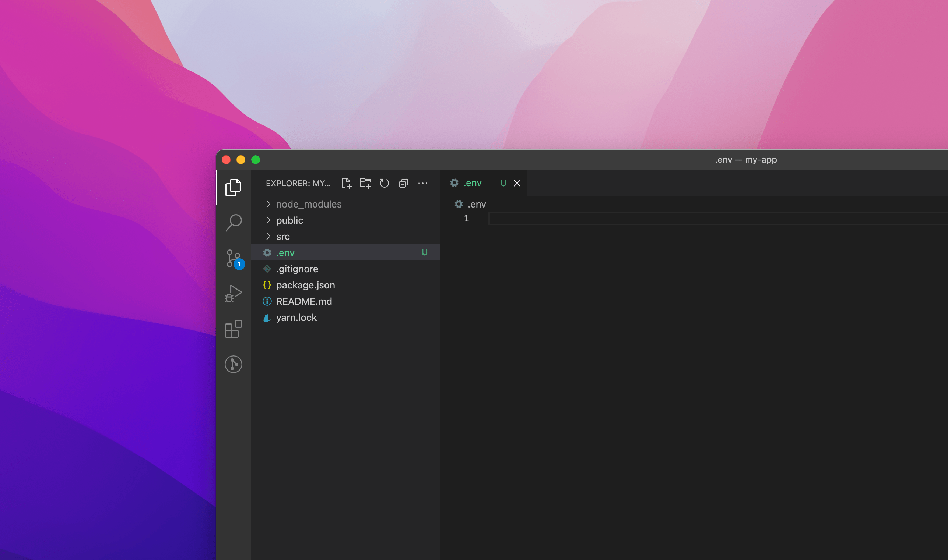Expand the public folder
The width and height of the screenshot is (948, 560).
289,220
